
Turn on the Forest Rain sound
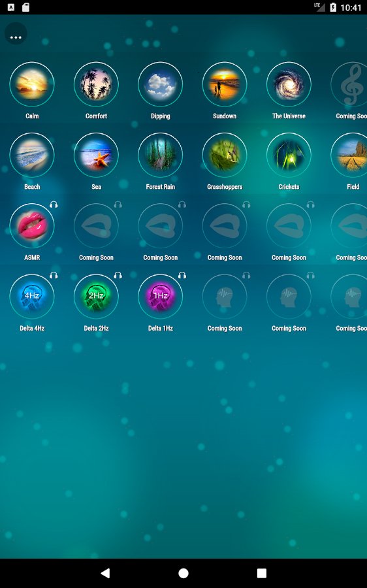pyautogui.click(x=161, y=155)
